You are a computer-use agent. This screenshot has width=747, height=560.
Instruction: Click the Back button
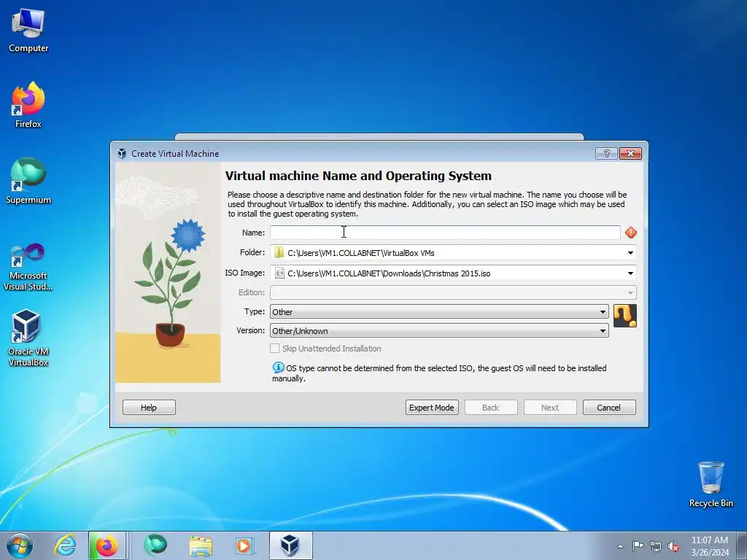491,408
